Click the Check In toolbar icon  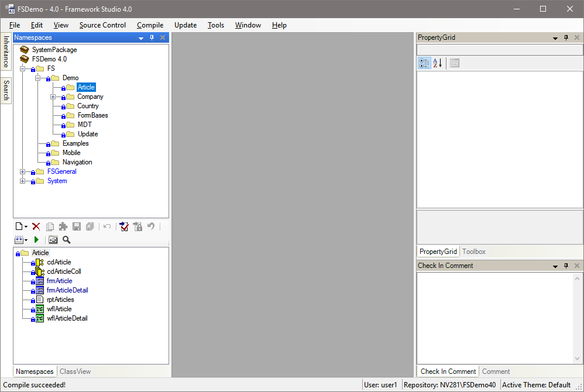[x=125, y=226]
